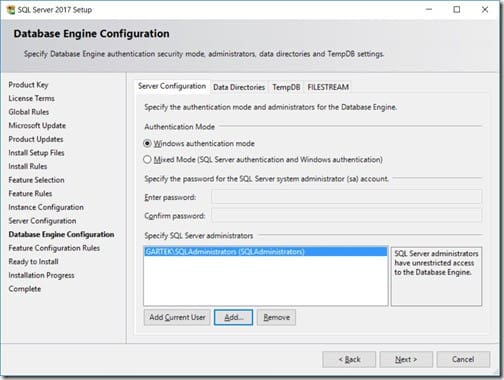Click the Microsoft Update step
The image size is (504, 380).
tap(37, 126)
